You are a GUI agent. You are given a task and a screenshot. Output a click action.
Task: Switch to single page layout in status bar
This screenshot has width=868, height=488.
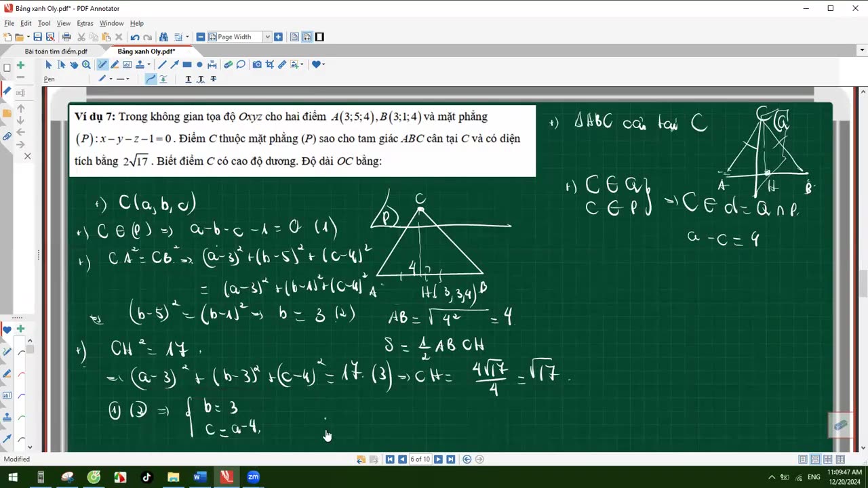click(803, 459)
